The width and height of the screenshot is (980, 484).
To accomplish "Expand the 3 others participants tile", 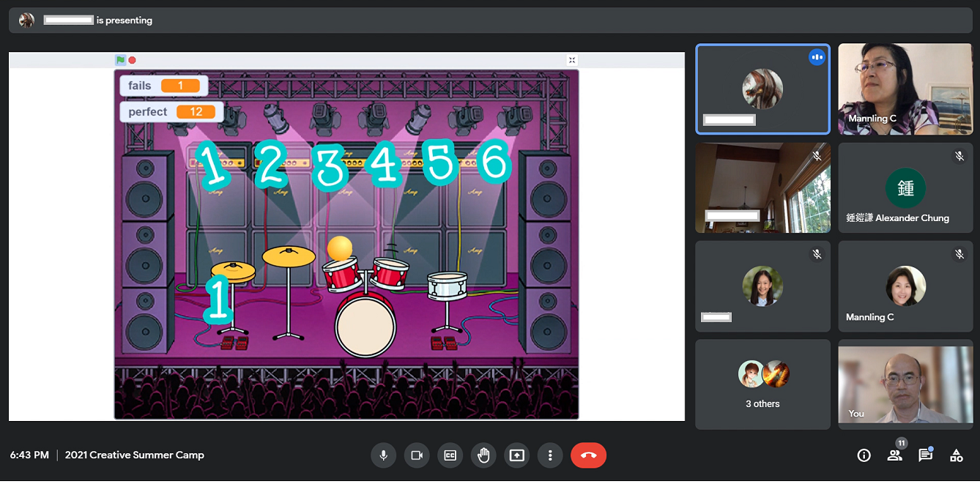I will (x=762, y=384).
